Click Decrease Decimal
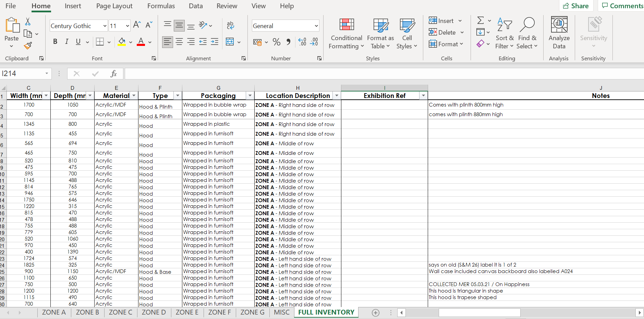This screenshot has height=319, width=644. tap(314, 42)
